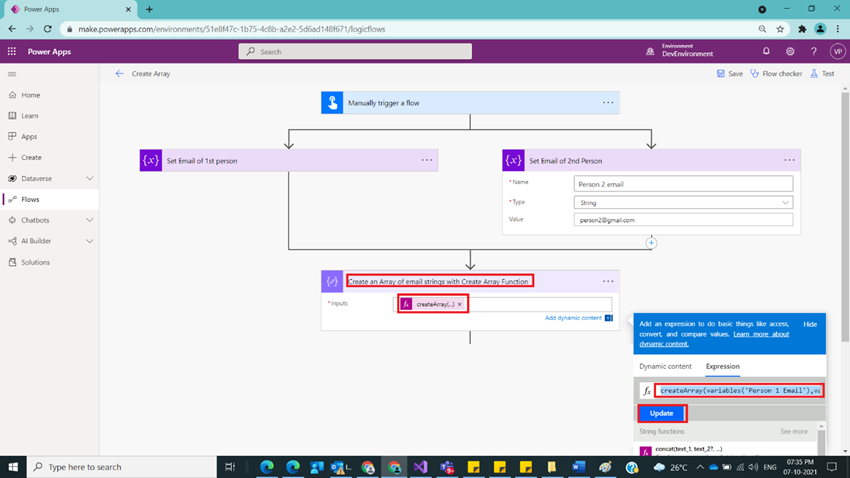The height and width of the screenshot is (478, 850).
Task: Open the VP account avatar
Action: (838, 51)
